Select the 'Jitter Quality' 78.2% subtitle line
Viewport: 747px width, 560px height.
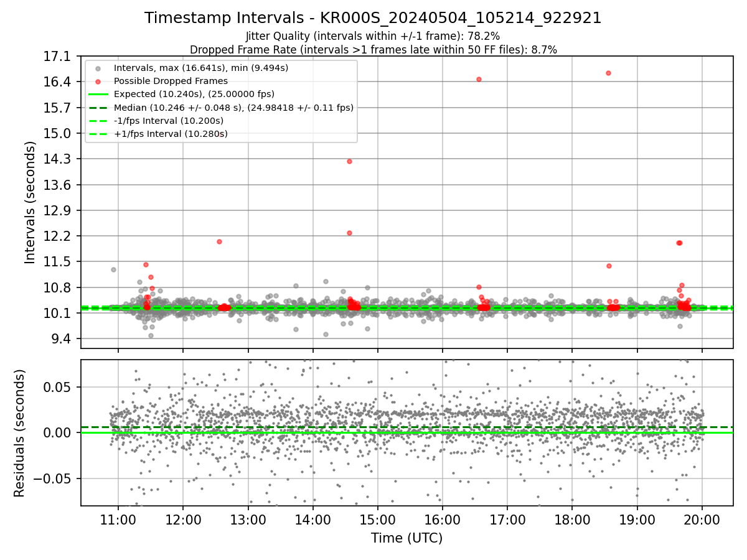tap(373, 36)
